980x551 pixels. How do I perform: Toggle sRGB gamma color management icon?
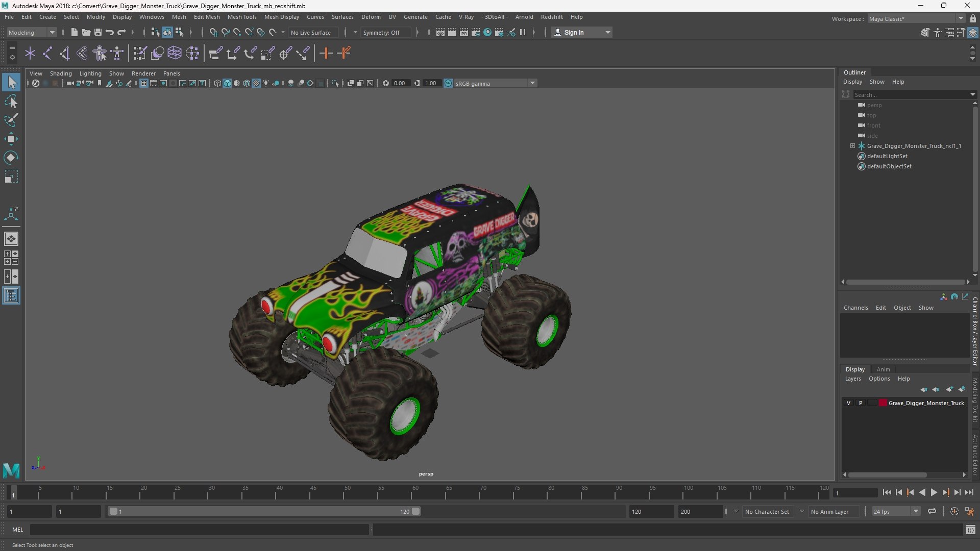[x=448, y=83]
